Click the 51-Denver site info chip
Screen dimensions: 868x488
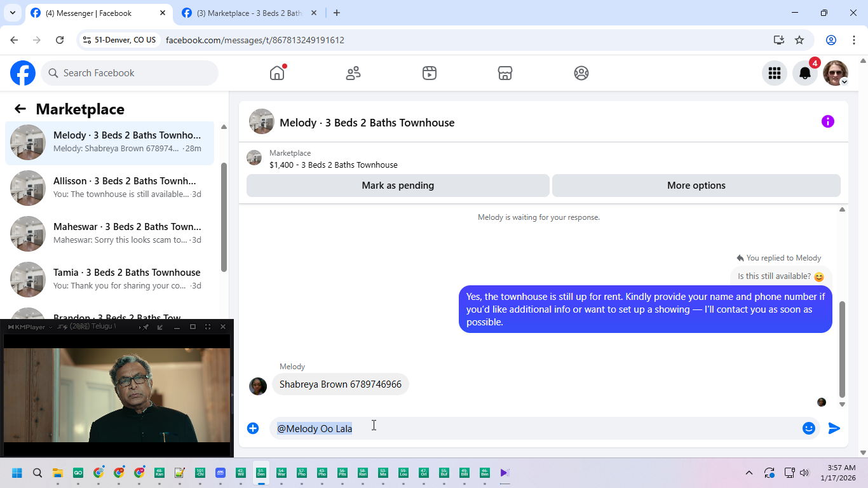[x=120, y=40]
